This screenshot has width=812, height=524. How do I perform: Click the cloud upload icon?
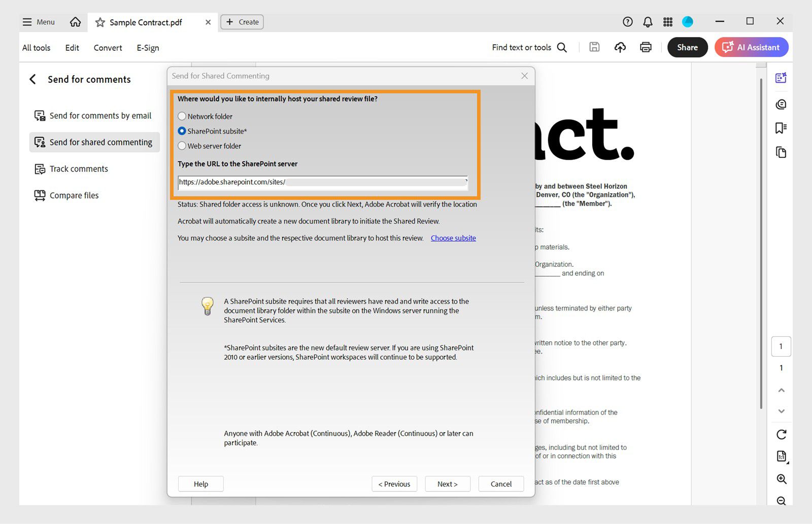[620, 47]
